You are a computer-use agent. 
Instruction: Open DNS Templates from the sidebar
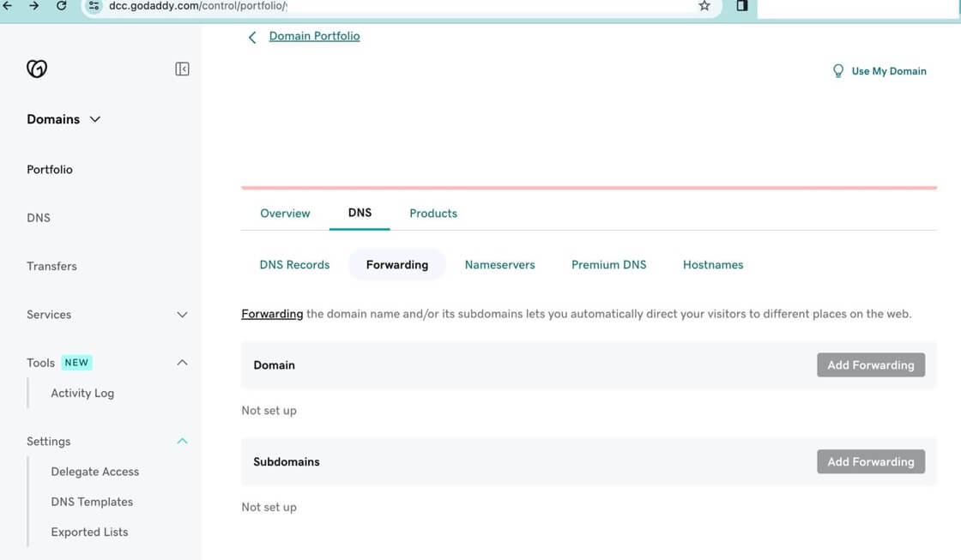(91, 501)
